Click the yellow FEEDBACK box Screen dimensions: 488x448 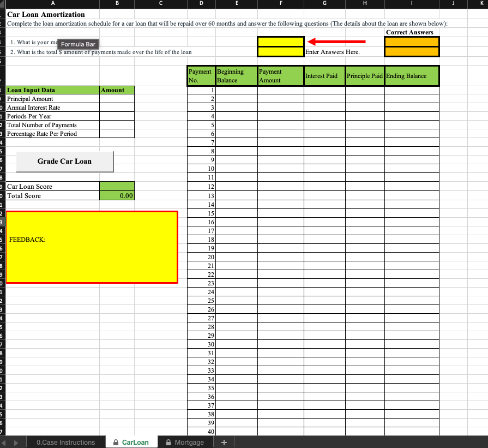point(90,246)
